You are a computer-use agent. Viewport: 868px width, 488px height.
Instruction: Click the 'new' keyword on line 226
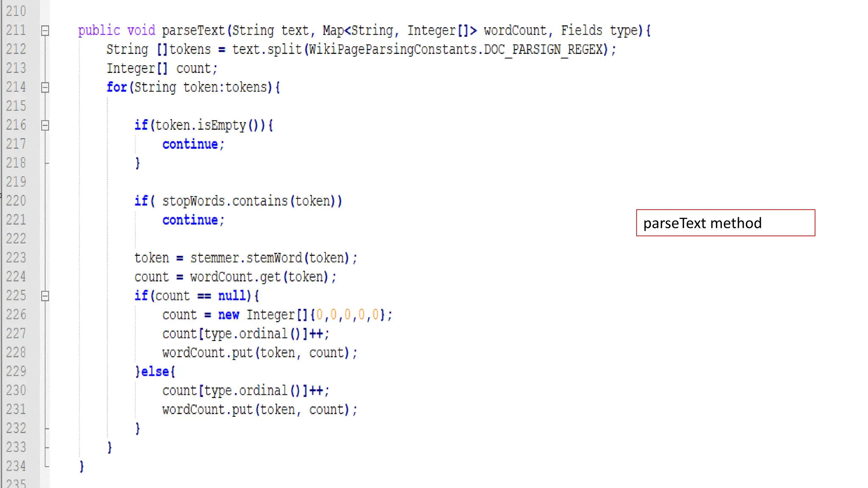[228, 315]
